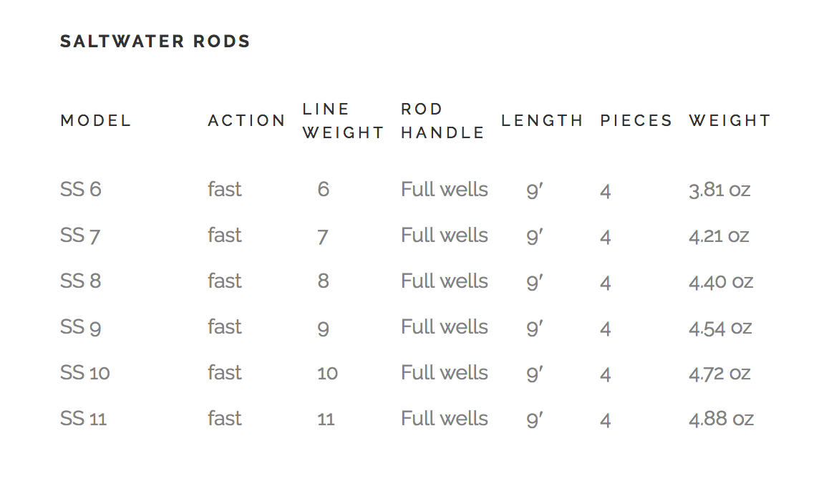Click the LINE WEIGHT column header
The height and width of the screenshot is (504, 829).
(x=343, y=121)
